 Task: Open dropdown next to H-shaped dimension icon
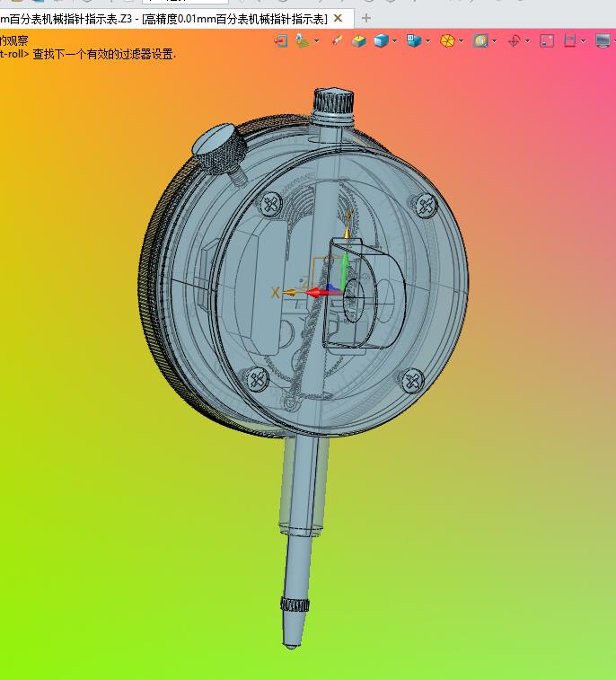583,41
